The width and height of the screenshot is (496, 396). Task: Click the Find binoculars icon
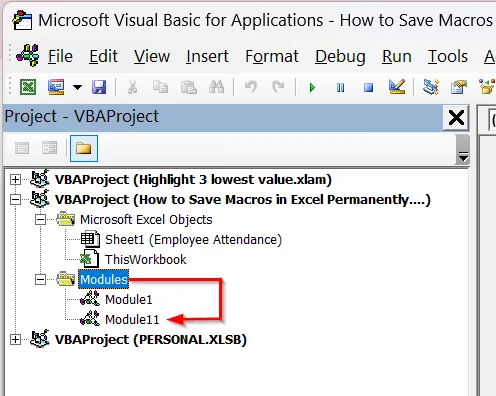[x=217, y=87]
